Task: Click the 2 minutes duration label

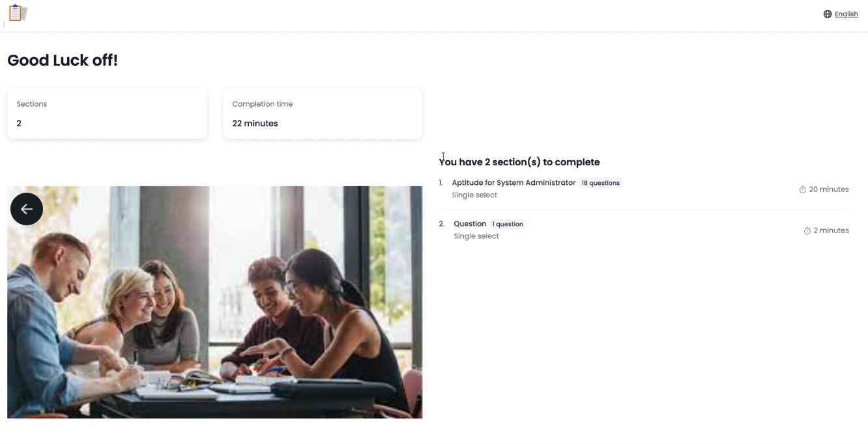Action: click(x=831, y=230)
